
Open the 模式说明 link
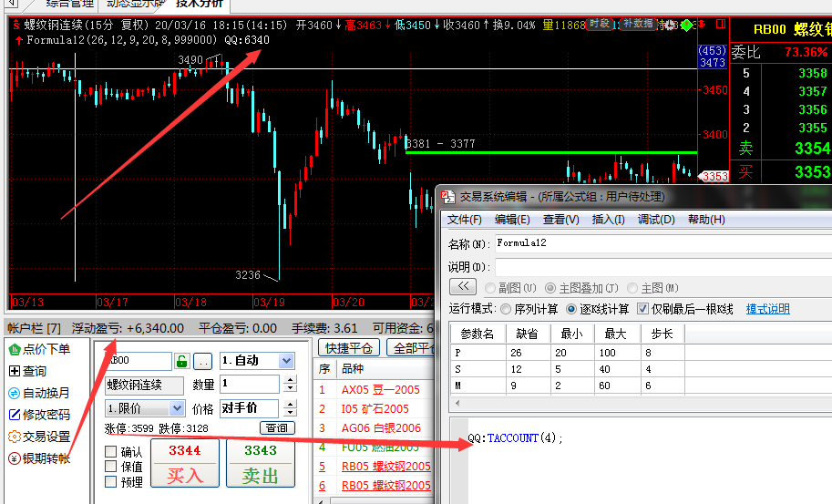coord(768,309)
